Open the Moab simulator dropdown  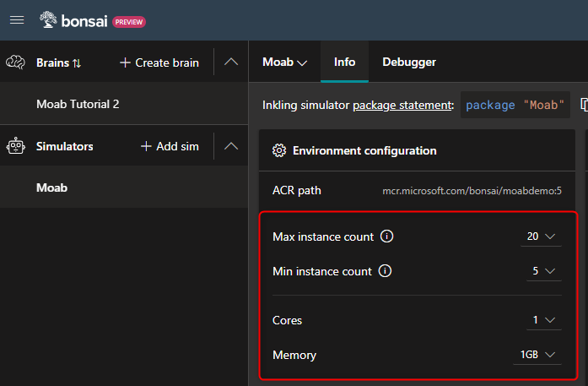point(284,62)
